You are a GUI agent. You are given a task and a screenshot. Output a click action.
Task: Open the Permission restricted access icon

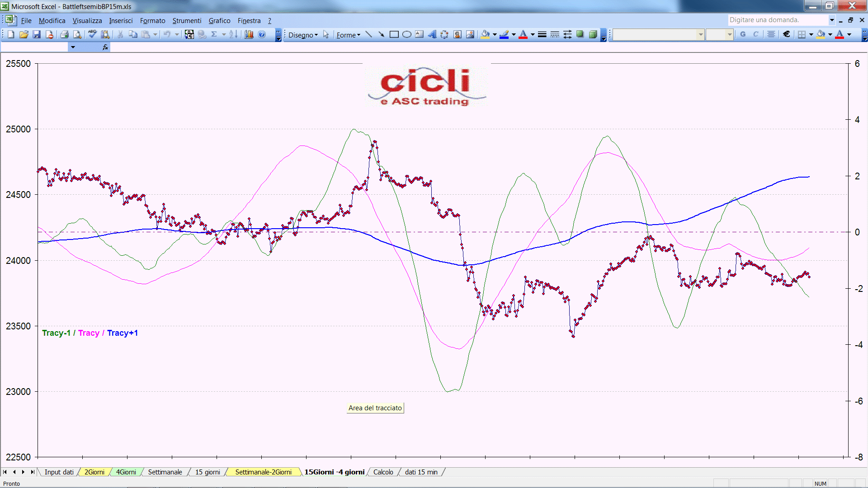[x=49, y=34]
